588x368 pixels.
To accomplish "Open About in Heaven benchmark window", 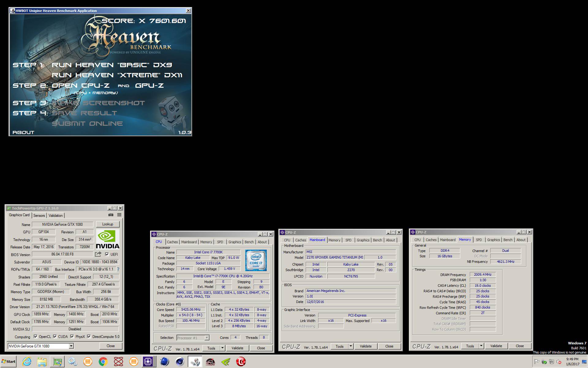I will 23,132.
